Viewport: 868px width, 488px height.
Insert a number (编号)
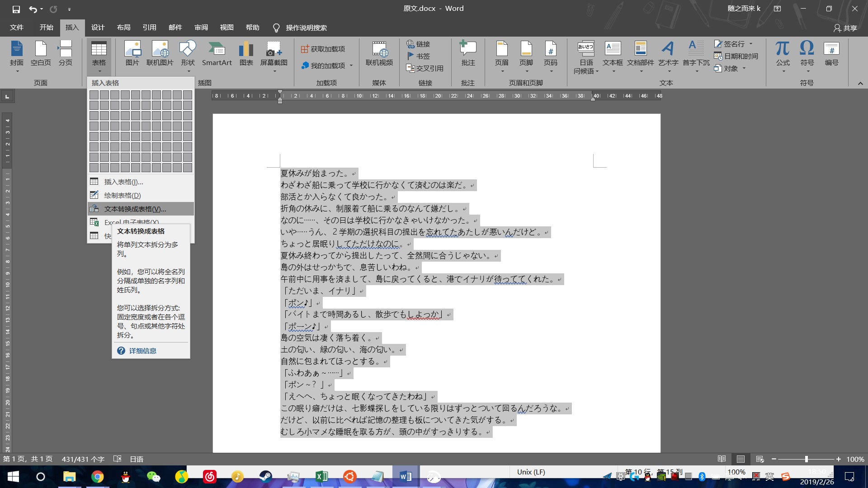(x=831, y=53)
